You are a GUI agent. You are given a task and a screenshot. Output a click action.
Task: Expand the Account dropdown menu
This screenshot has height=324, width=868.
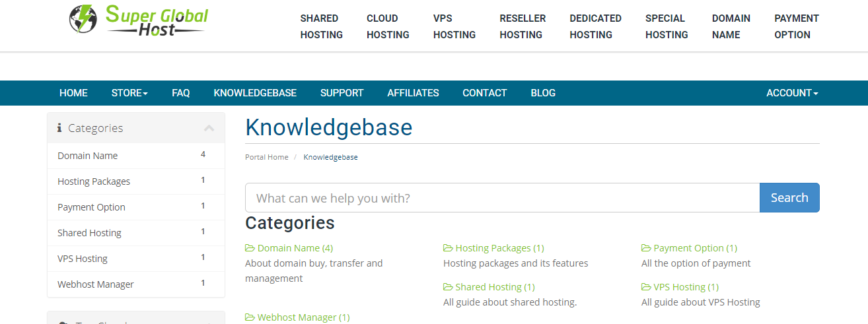click(x=792, y=93)
